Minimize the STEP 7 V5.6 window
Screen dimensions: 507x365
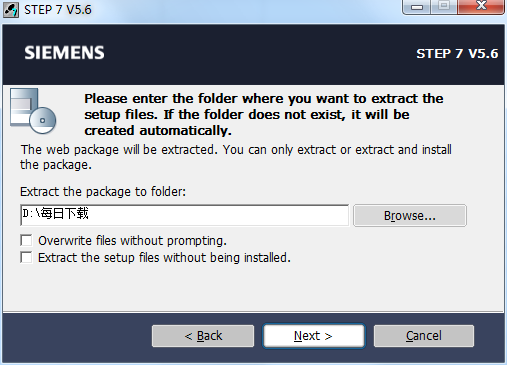point(417,7)
